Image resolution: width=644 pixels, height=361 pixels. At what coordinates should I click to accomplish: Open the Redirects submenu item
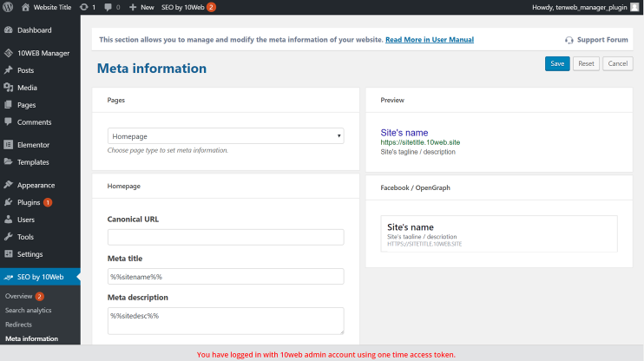[18, 325]
